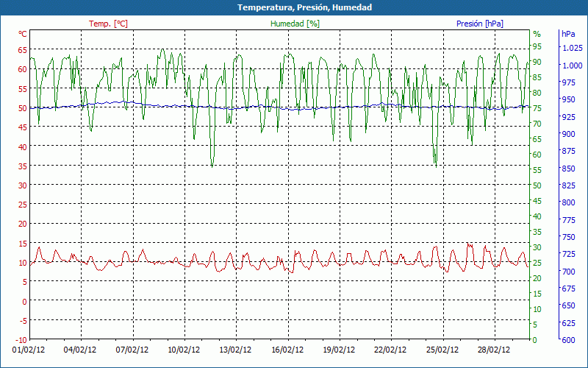Click the 28/02/12 date on the time axis
588x368 pixels.
coord(495,350)
